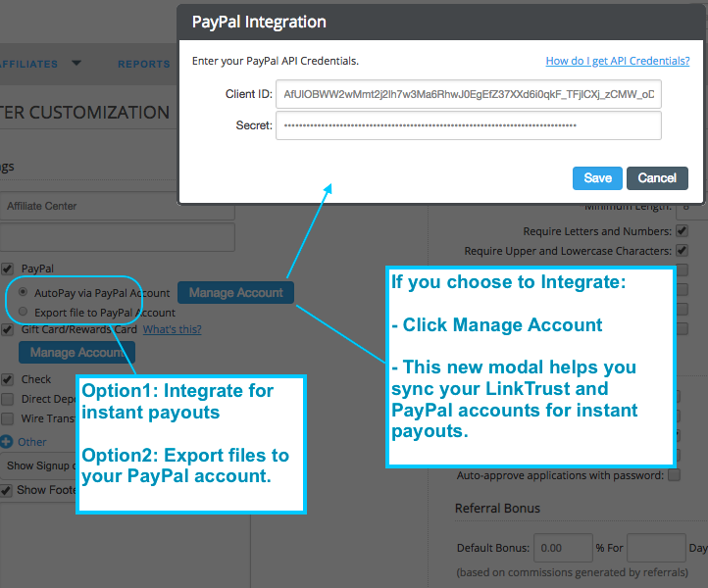This screenshot has width=708, height=588.
Task: Click the Referral Bonus heading
Action: point(497,509)
